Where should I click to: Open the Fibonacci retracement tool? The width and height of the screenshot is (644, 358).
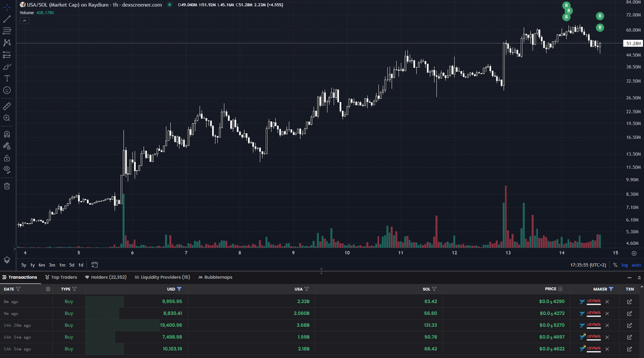pyautogui.click(x=7, y=31)
